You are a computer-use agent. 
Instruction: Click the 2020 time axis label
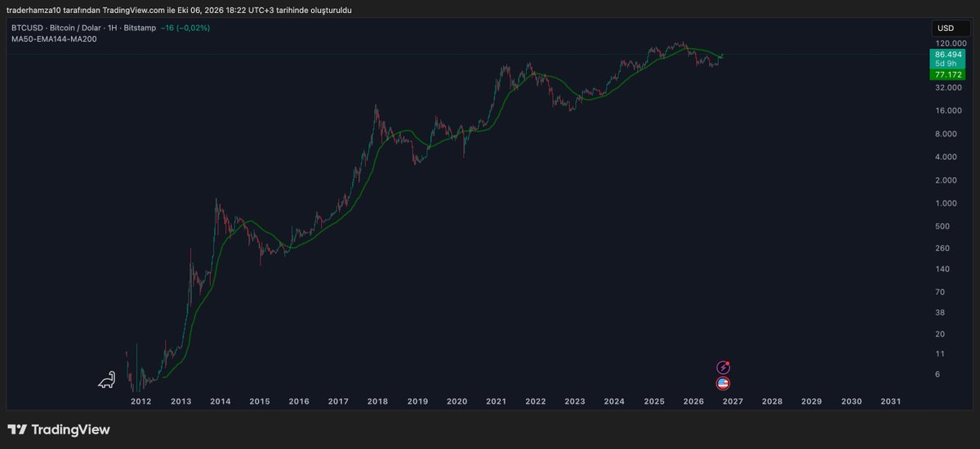(x=457, y=402)
